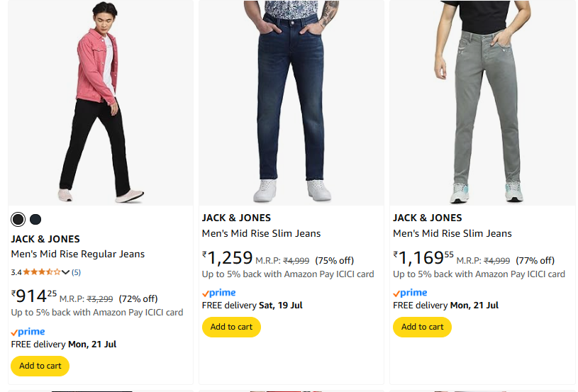Select the black color swatch

18,219
